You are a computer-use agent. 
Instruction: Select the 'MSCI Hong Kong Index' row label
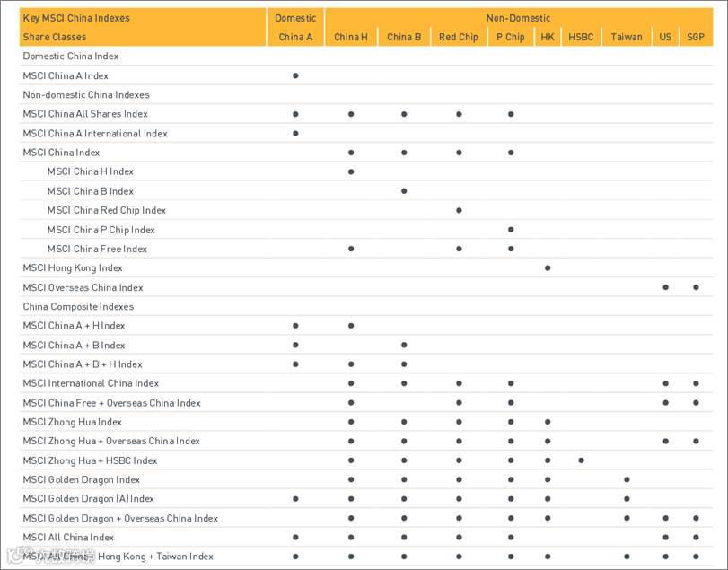[x=73, y=267]
